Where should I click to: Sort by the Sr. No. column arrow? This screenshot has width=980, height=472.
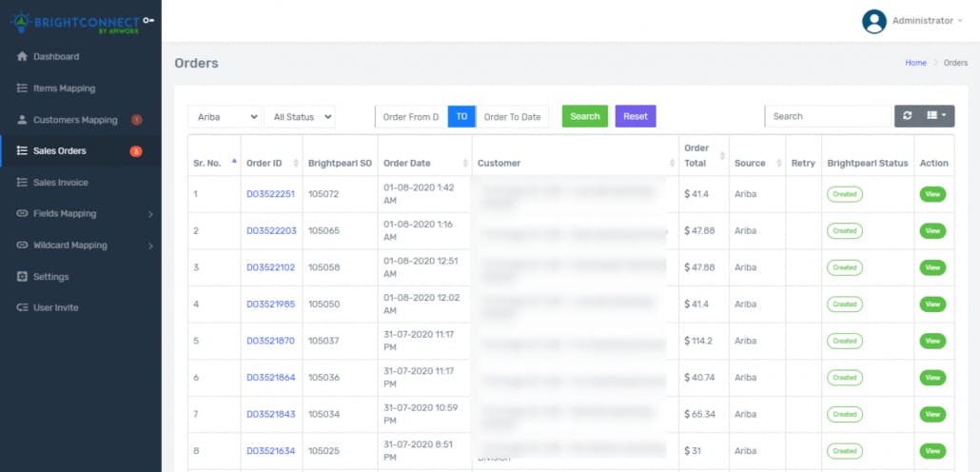(x=234, y=161)
